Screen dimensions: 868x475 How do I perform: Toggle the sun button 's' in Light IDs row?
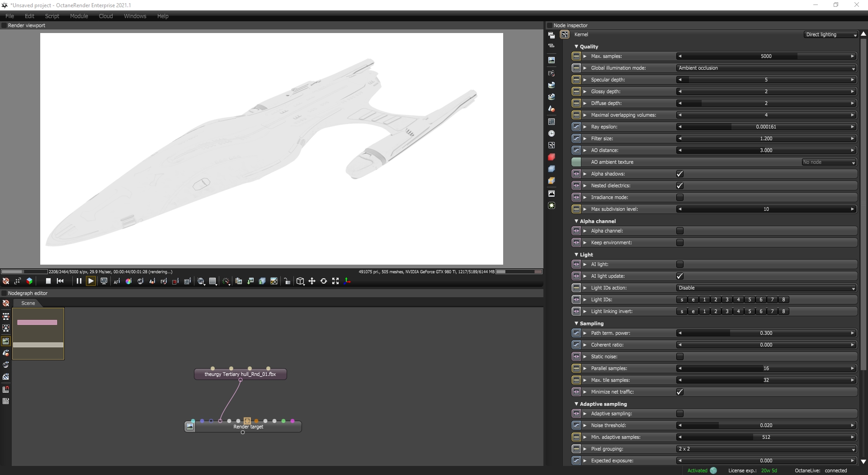click(682, 299)
